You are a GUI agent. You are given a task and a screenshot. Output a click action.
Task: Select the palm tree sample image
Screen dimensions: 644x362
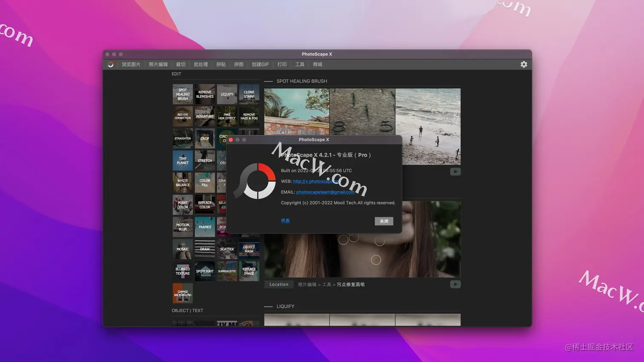click(297, 111)
